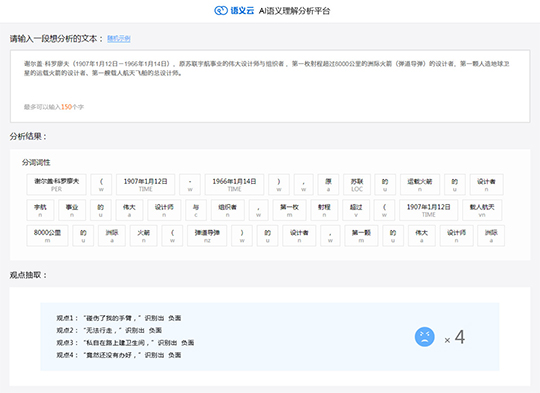
Task: Select the 弹道导弹 nz token
Action: tap(207, 236)
